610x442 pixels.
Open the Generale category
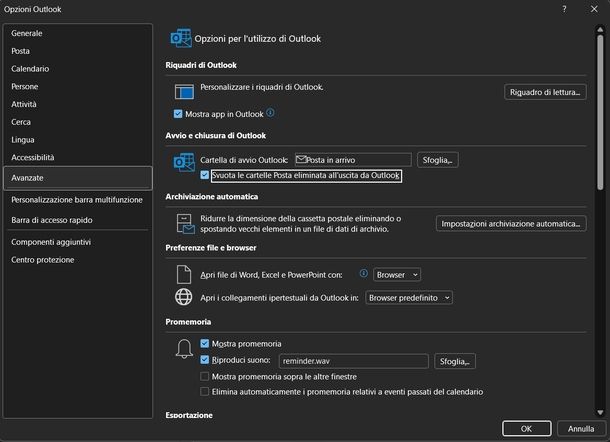point(77,33)
